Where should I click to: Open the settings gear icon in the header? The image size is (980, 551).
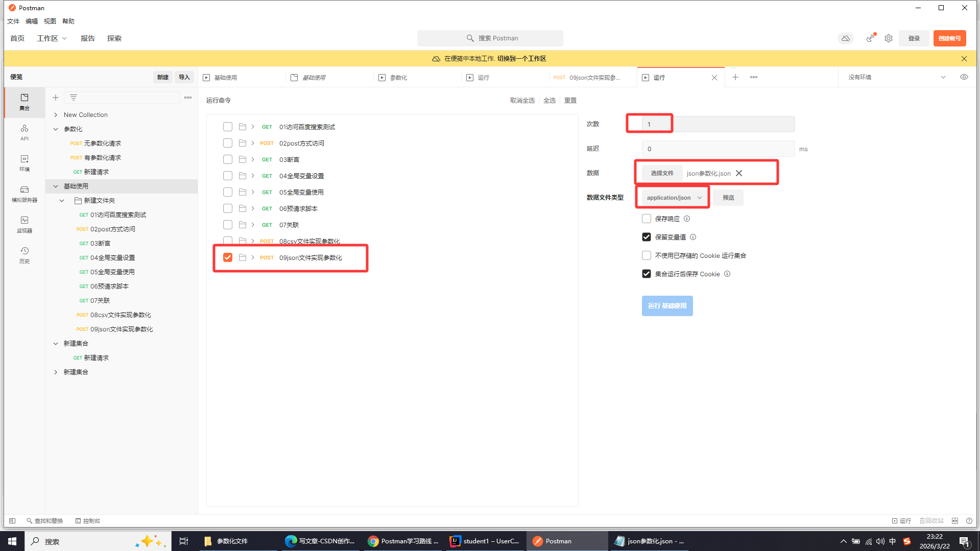click(889, 38)
